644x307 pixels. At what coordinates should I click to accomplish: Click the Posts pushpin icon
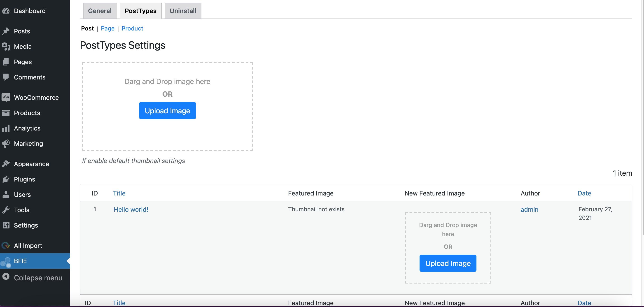(6, 31)
